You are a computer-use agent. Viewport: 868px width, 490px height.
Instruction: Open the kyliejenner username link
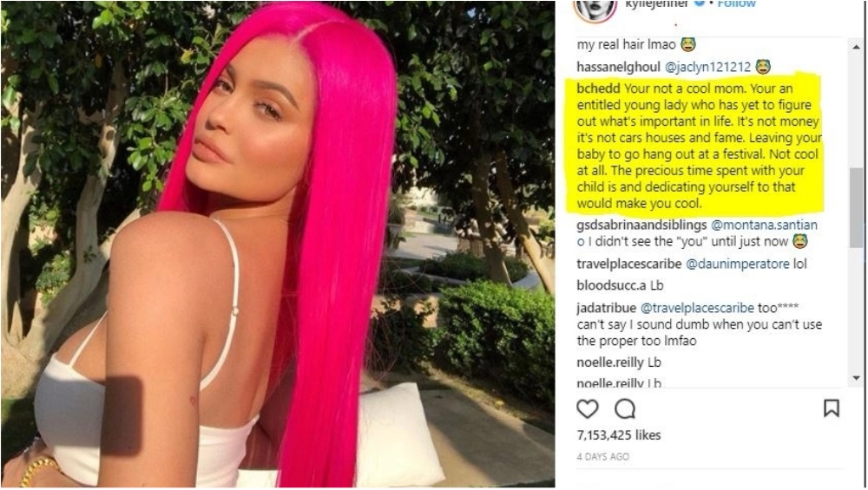[657, 3]
